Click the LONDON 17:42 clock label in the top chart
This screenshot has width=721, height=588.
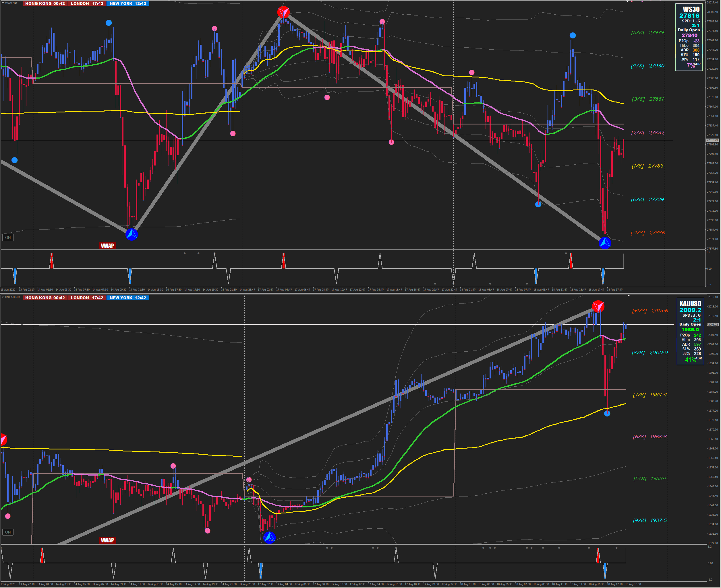87,3
